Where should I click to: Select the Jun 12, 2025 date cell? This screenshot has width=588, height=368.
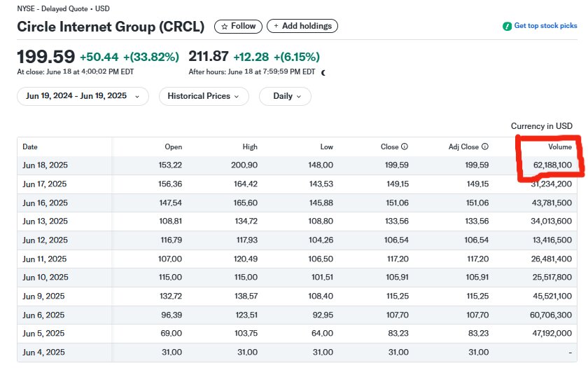pos(45,240)
